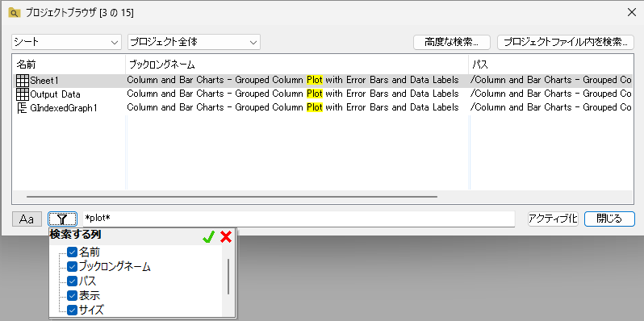Click the 高度な検索... button
The image size is (644, 321).
tap(452, 42)
